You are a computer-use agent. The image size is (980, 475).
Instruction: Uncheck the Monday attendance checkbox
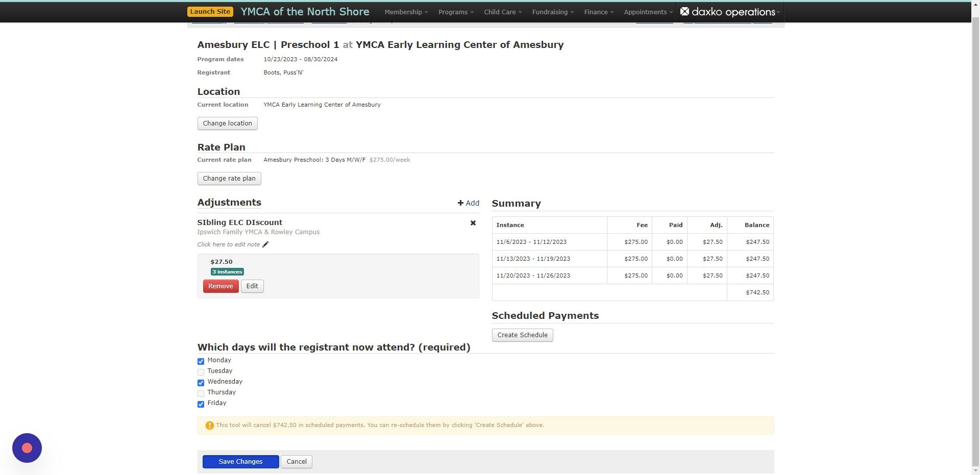[x=201, y=361]
